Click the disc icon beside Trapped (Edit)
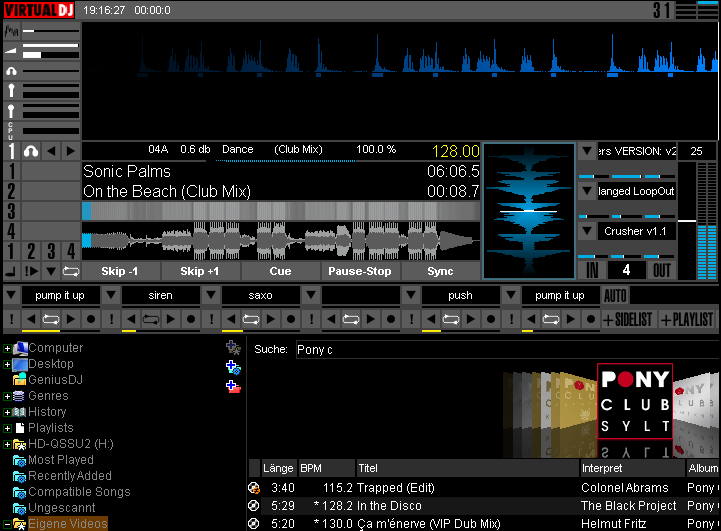This screenshot has height=531, width=721. (254, 488)
